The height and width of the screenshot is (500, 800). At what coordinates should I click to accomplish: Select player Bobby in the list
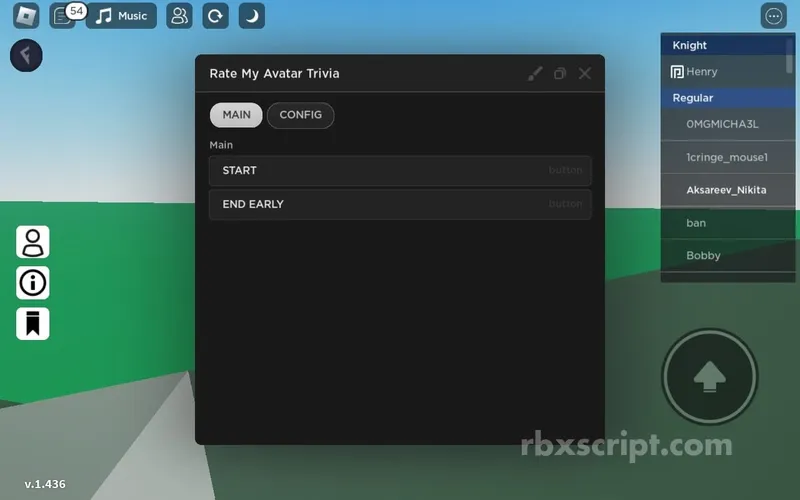click(728, 256)
